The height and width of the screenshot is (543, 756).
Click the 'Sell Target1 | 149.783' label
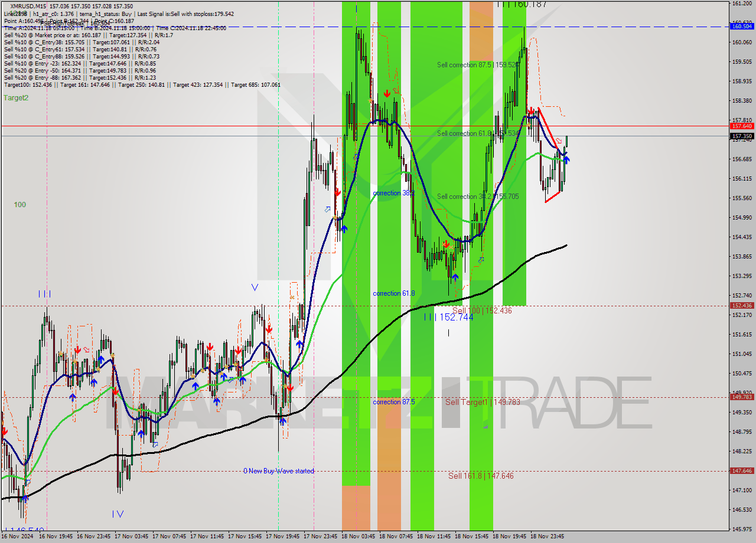click(483, 402)
